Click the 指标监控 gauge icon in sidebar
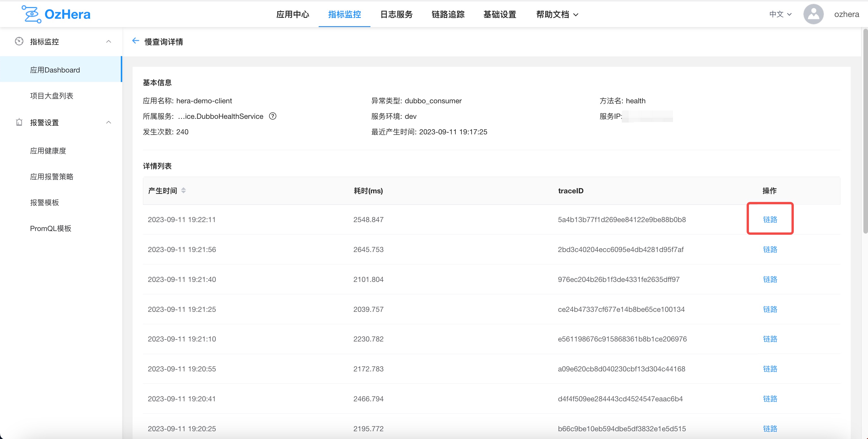Viewport: 868px width, 439px height. coord(19,41)
